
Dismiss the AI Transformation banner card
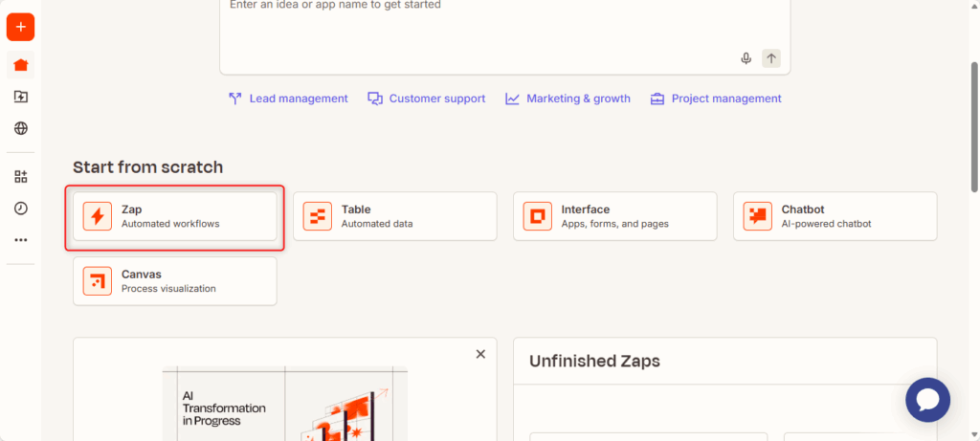point(480,354)
